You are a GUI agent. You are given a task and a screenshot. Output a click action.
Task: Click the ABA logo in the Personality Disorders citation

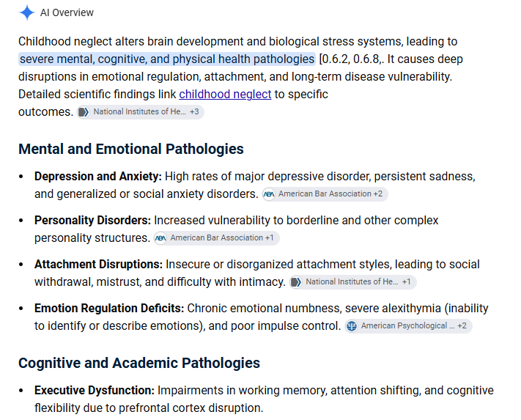point(160,238)
